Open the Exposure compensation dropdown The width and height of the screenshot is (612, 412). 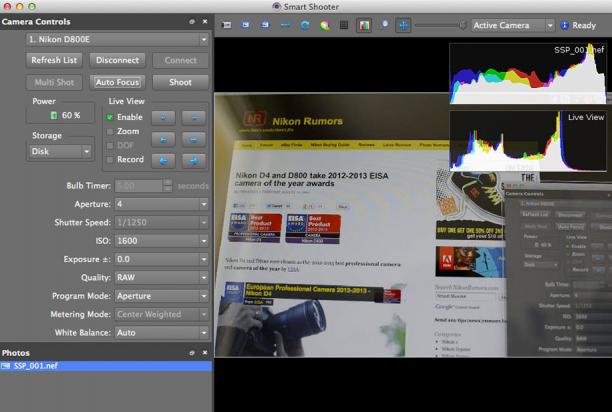click(162, 259)
